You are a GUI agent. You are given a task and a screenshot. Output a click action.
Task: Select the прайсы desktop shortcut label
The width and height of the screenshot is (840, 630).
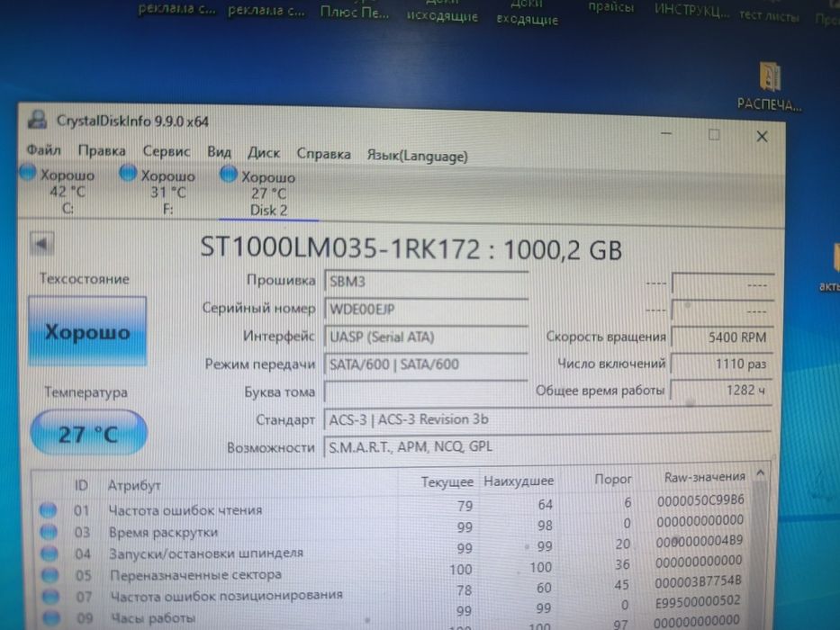click(x=610, y=7)
